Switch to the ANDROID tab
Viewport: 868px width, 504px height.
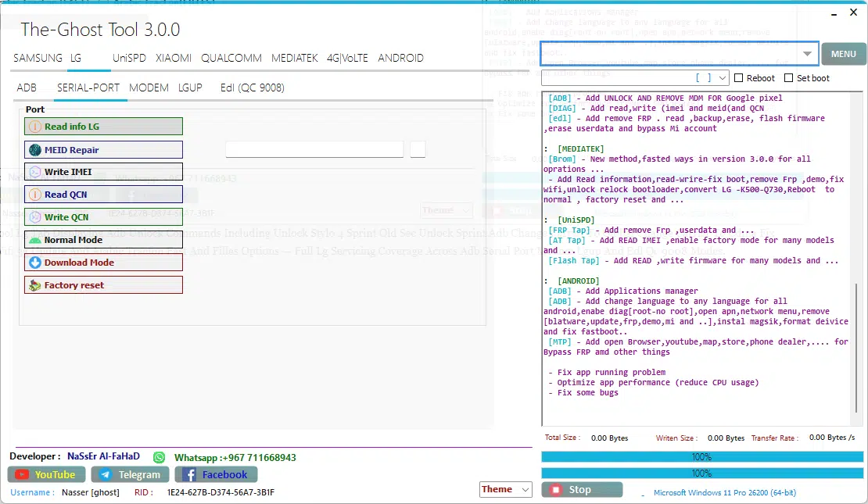[x=401, y=58]
